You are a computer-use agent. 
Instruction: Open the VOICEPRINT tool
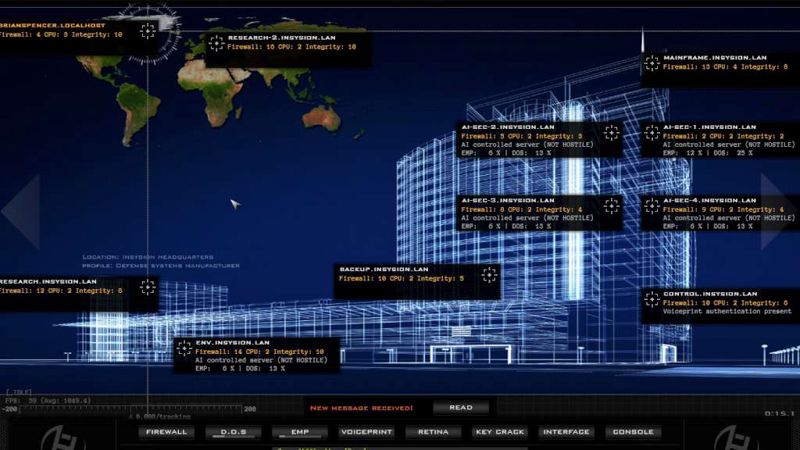366,432
